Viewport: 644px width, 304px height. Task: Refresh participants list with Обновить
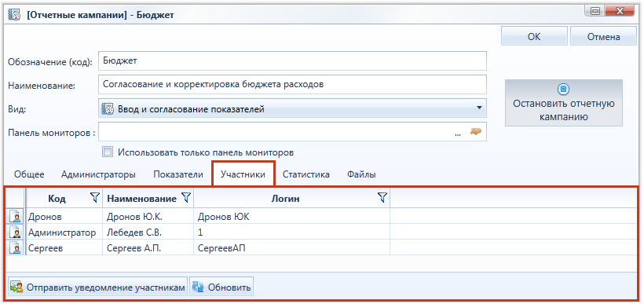[x=221, y=288]
